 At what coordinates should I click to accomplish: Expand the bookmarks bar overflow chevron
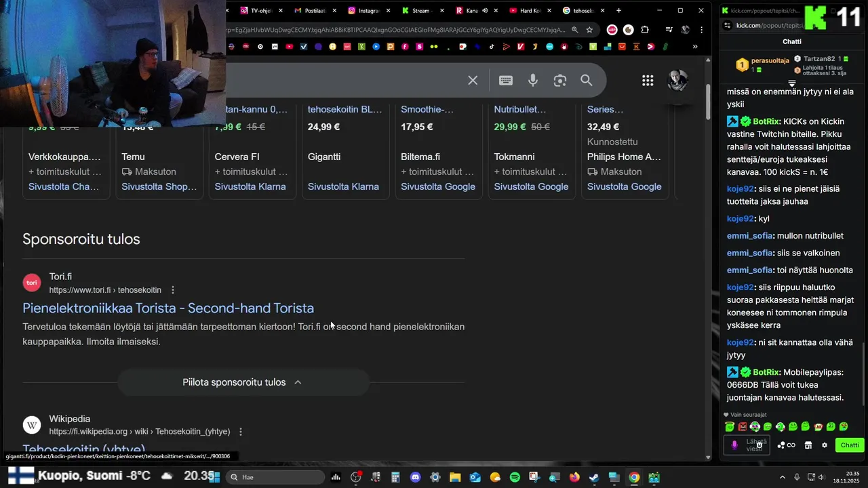(695, 47)
